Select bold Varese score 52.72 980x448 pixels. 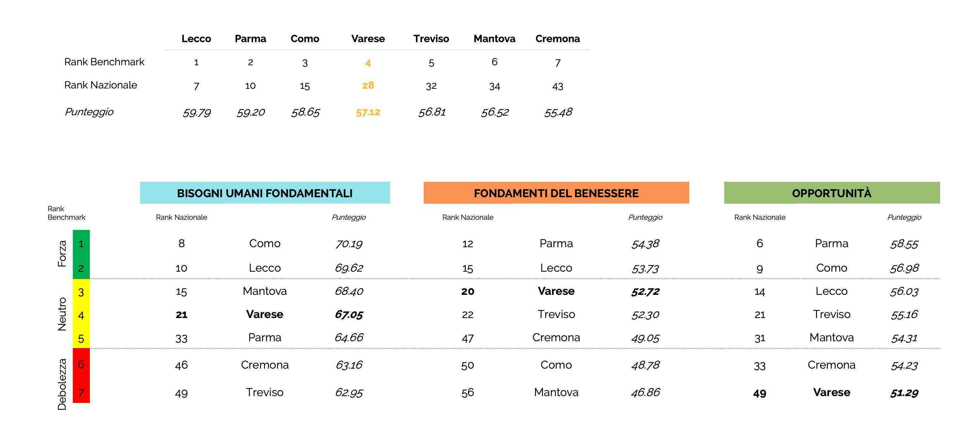click(x=645, y=291)
